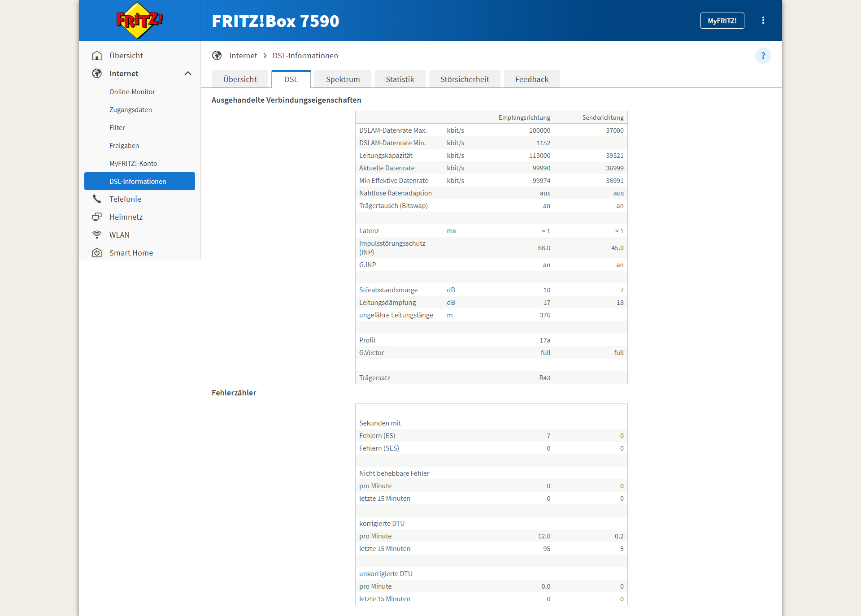The height and width of the screenshot is (616, 861).
Task: Expand the Heimnetz sidebar section
Action: (x=126, y=217)
